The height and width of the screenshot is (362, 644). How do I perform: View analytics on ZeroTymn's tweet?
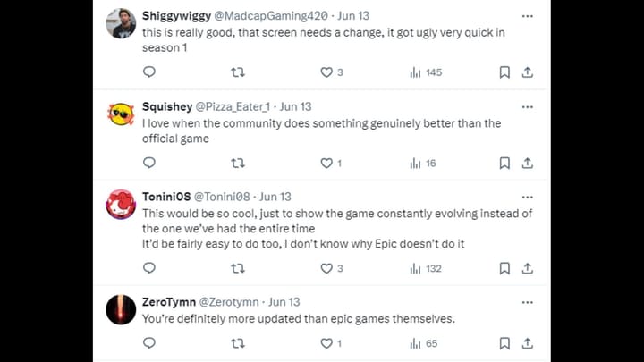pos(424,343)
